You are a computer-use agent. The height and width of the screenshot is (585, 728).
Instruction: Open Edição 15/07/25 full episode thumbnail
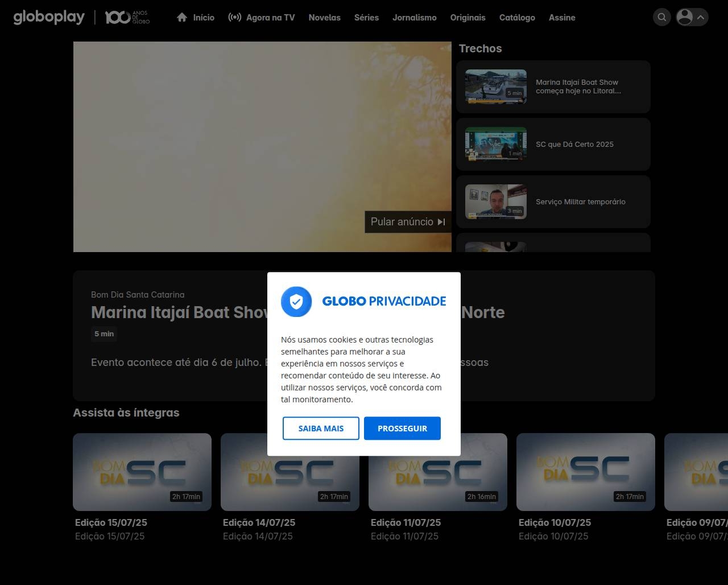click(142, 472)
